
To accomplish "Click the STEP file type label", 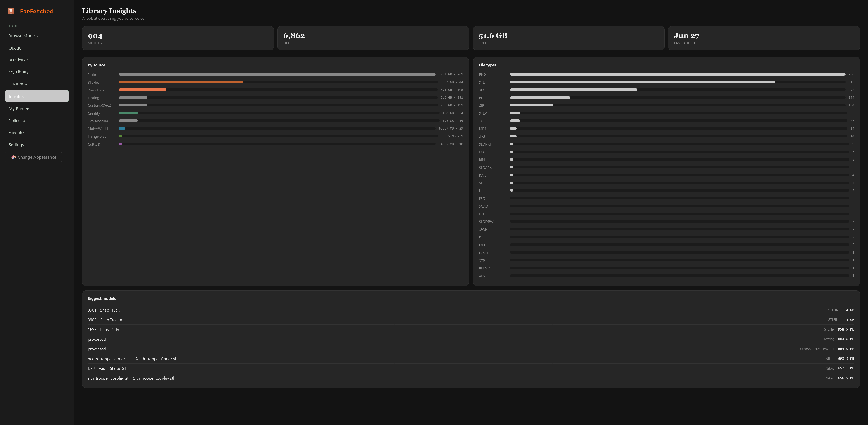I will click(x=482, y=113).
